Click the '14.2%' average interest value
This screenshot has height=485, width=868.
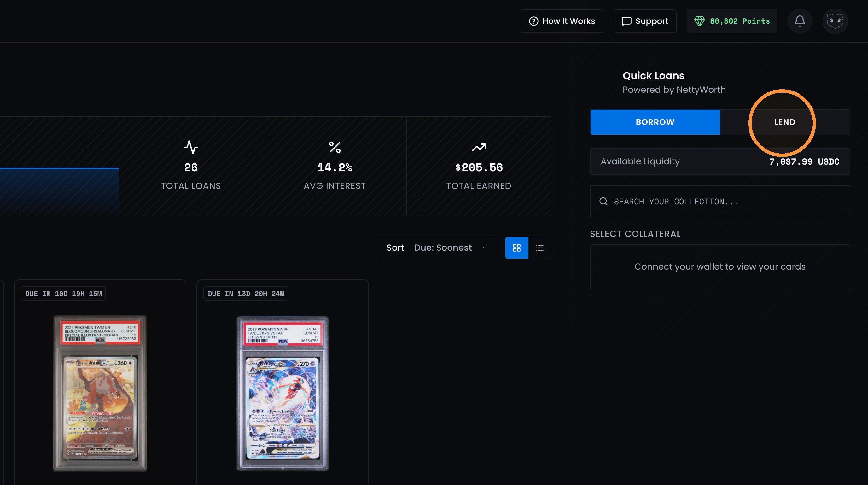tap(335, 167)
